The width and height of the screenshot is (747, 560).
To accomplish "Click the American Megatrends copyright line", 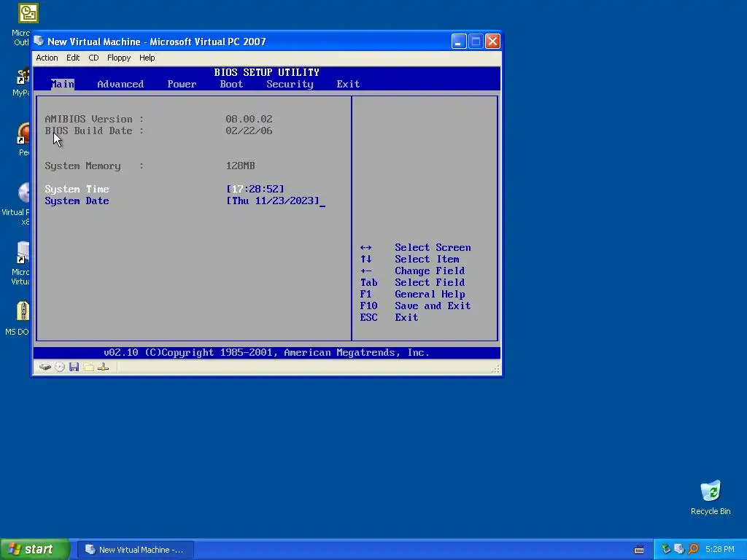I will coord(266,353).
